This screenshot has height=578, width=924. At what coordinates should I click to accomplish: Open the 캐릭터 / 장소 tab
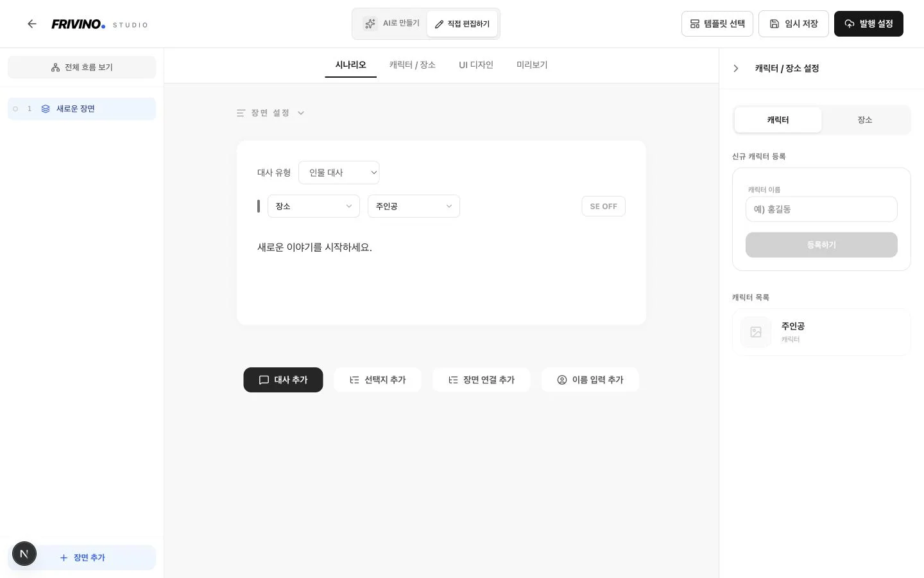coord(412,65)
